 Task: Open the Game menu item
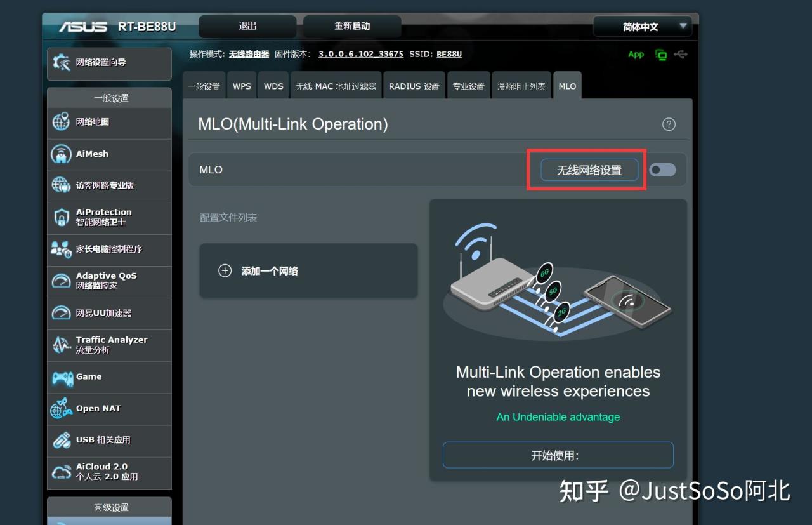point(109,377)
